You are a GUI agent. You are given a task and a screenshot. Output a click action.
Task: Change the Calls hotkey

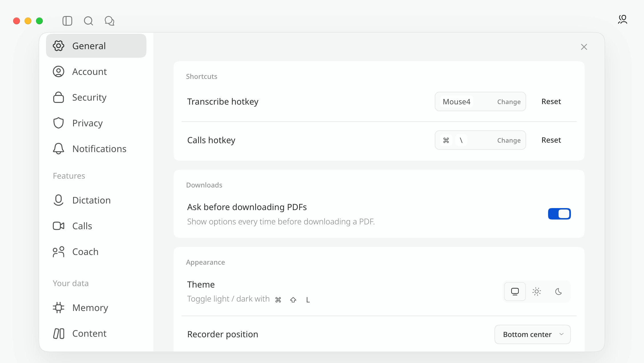point(509,140)
